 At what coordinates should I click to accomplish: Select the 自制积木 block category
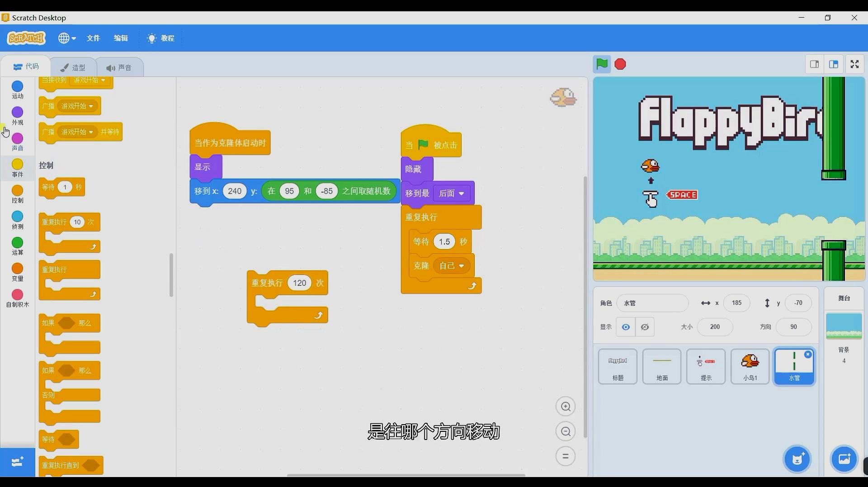17,298
